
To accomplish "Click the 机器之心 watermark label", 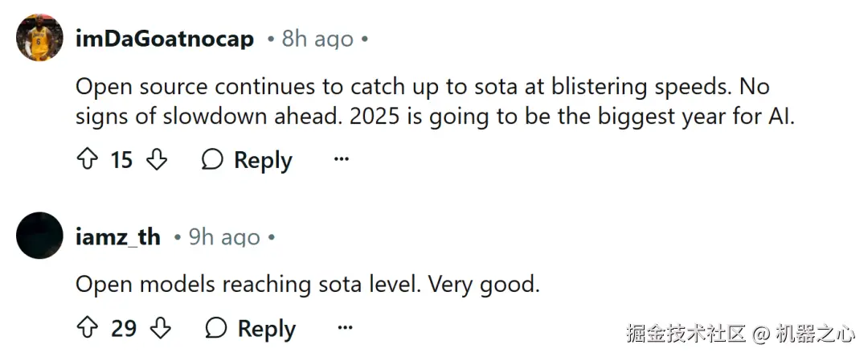I will (816, 334).
